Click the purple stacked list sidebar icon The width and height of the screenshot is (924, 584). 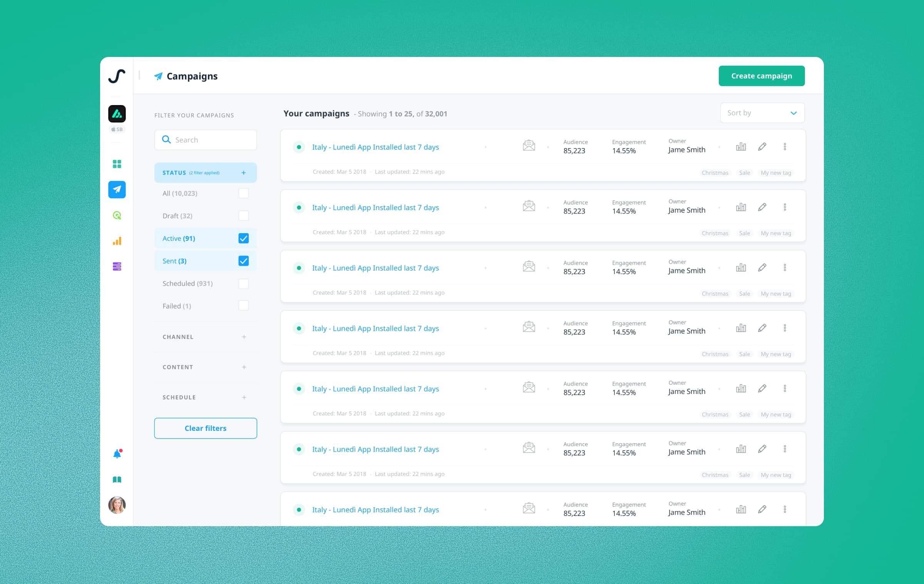coord(117,266)
